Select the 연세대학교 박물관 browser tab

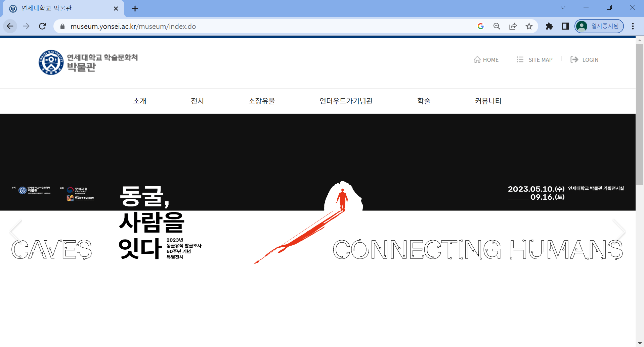pyautogui.click(x=63, y=9)
